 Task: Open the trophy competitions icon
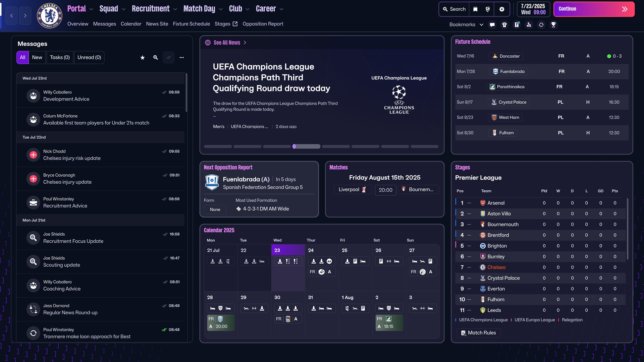pyautogui.click(x=553, y=24)
